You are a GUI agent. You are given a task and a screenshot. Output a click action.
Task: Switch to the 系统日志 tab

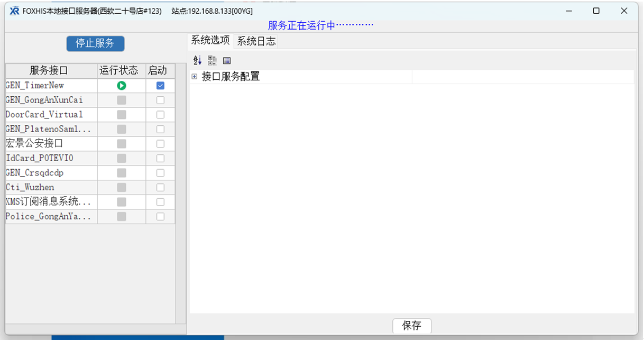coord(256,40)
